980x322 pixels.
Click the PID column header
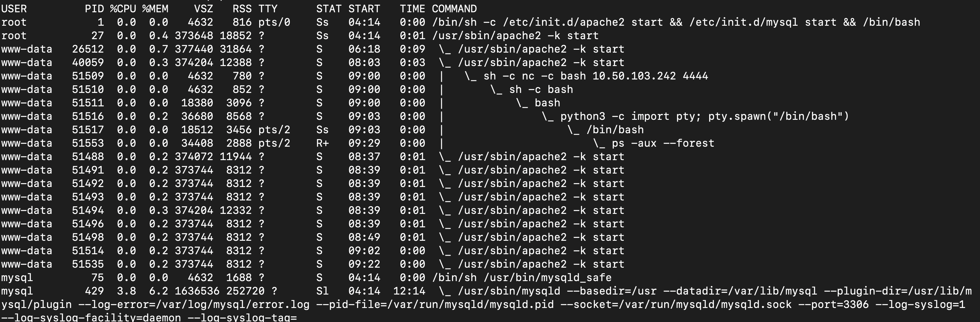[x=94, y=9]
